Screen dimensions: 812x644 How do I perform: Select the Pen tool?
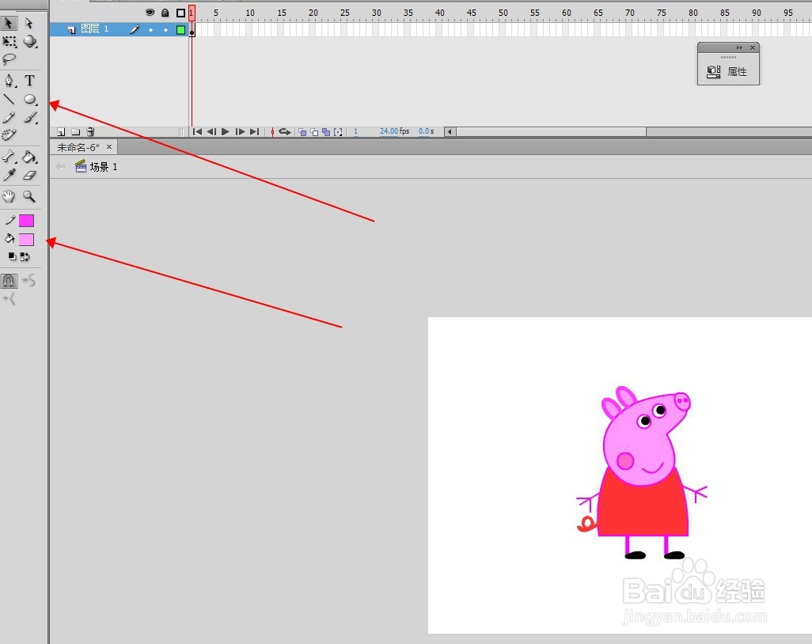point(9,80)
